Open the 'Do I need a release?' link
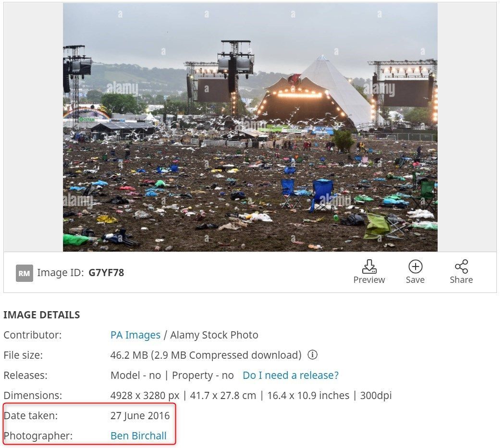This screenshot has width=504, height=448. click(x=290, y=375)
